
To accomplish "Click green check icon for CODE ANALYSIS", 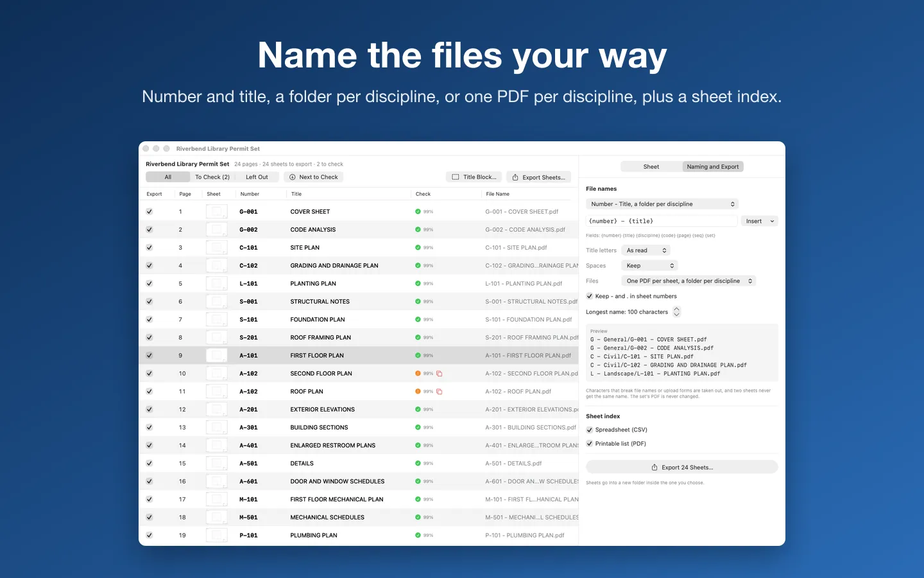I will pos(418,229).
